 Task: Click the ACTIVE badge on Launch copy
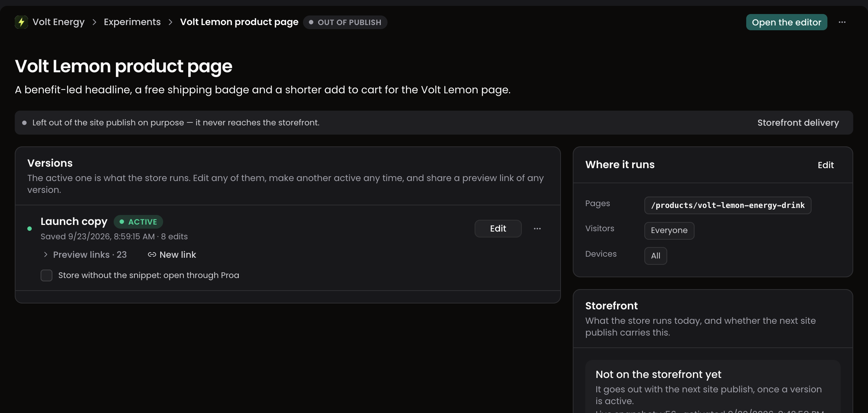[x=138, y=222]
